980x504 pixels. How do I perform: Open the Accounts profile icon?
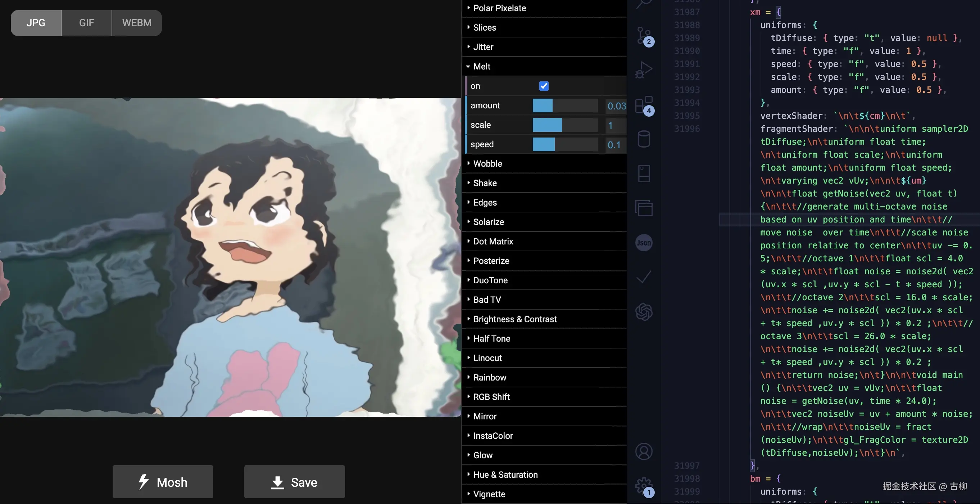tap(644, 451)
